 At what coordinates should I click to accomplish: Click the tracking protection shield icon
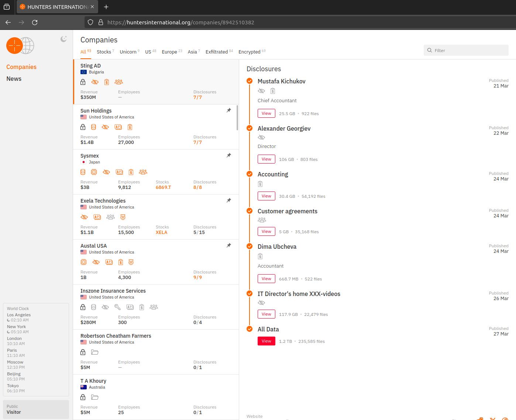90,23
